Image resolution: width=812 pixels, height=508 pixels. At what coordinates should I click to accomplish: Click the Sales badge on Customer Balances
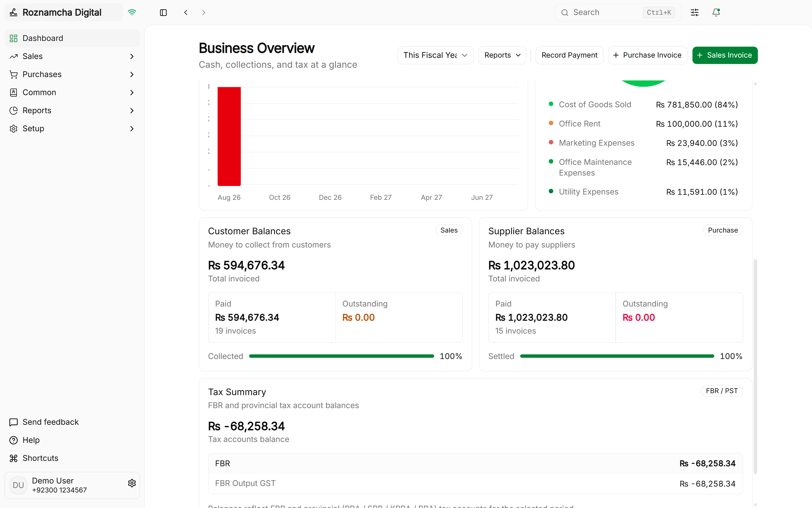449,230
